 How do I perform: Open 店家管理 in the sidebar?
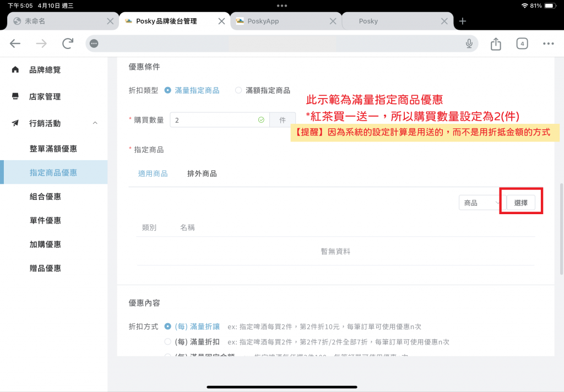tap(45, 96)
